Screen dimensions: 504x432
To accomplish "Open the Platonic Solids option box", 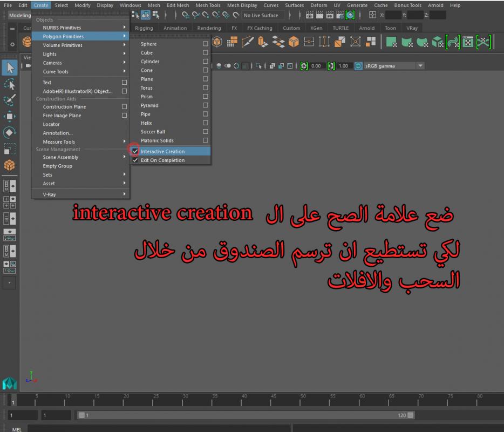I will (x=206, y=140).
